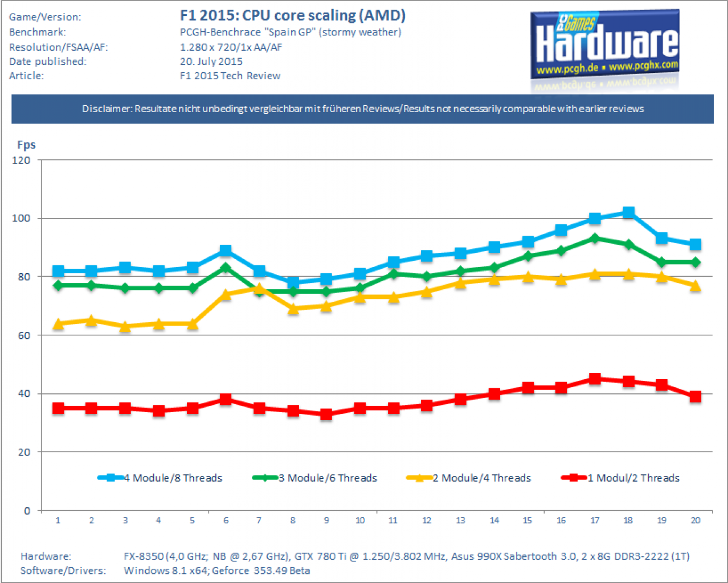Viewport: 728px width, 583px height.
Task: Click the y-axis value 100
Action: point(22,219)
